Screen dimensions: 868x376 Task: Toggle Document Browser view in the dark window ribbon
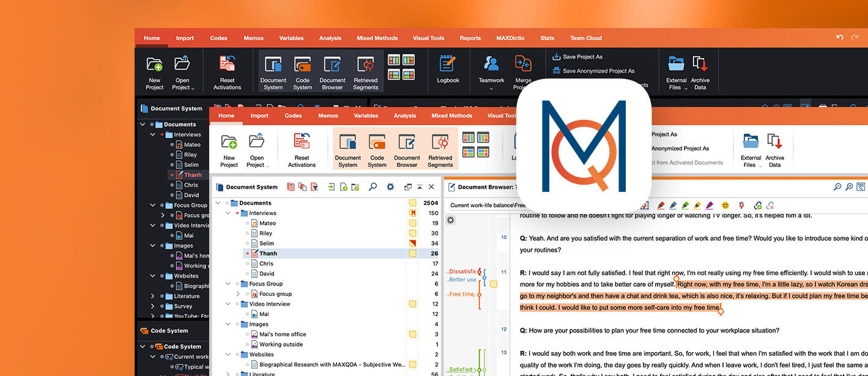tap(332, 72)
